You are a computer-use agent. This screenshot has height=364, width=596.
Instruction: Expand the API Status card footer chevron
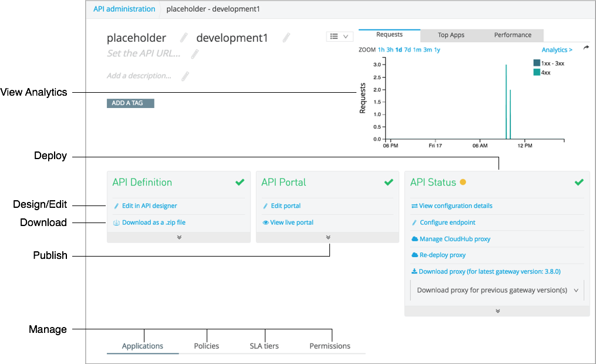click(x=497, y=312)
